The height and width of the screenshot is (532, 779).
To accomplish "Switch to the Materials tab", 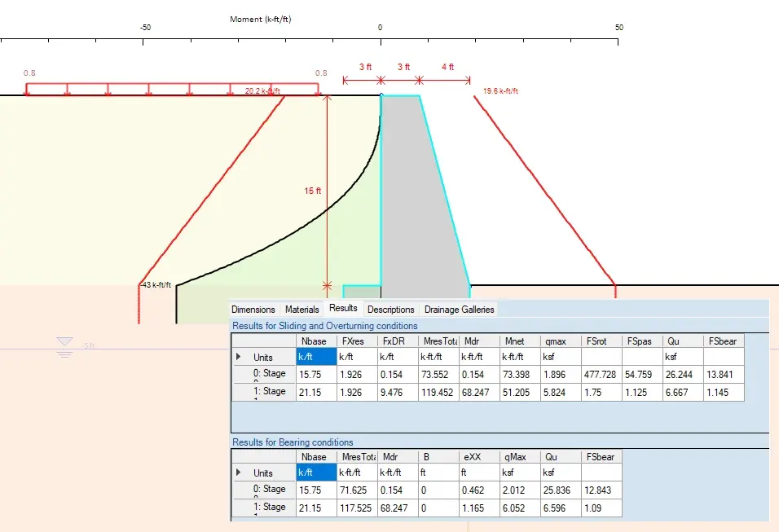I will (x=301, y=310).
